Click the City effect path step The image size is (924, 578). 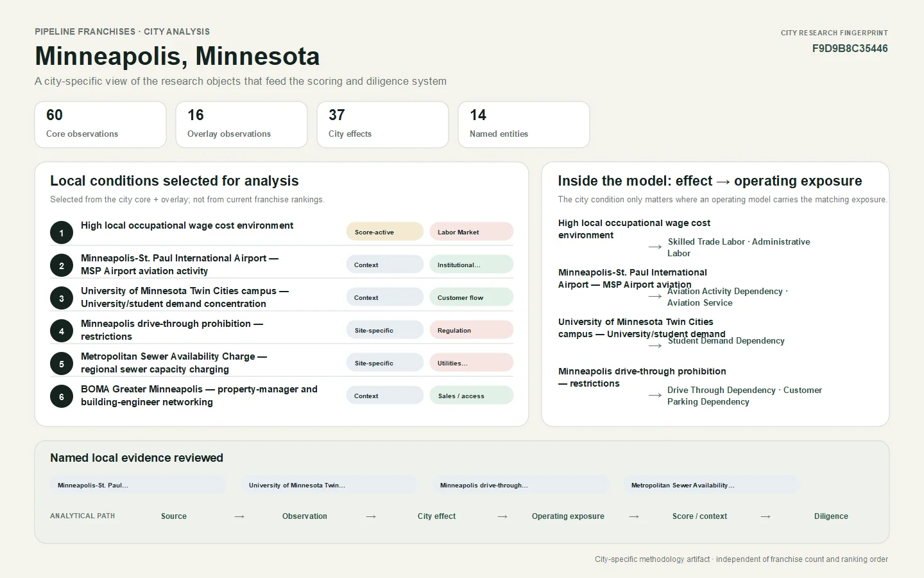click(x=436, y=516)
